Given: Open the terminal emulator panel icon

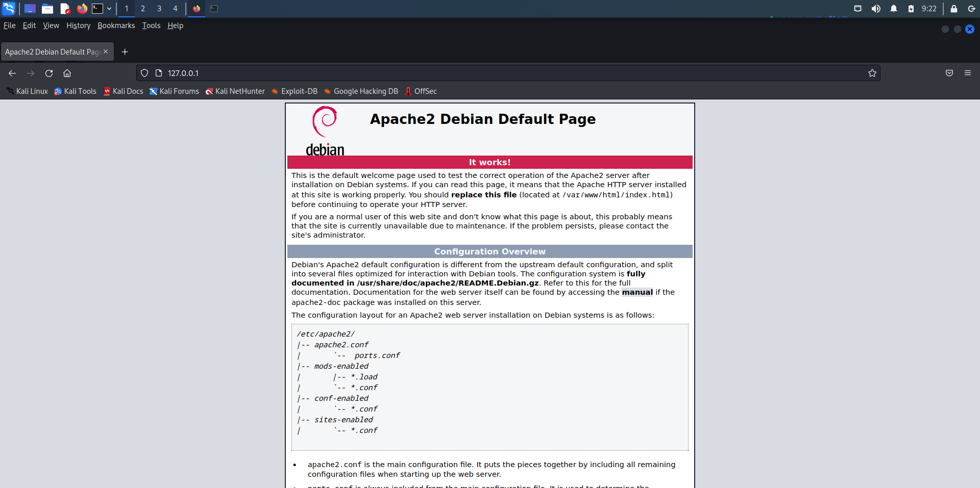Looking at the screenshot, I should click(x=97, y=9).
